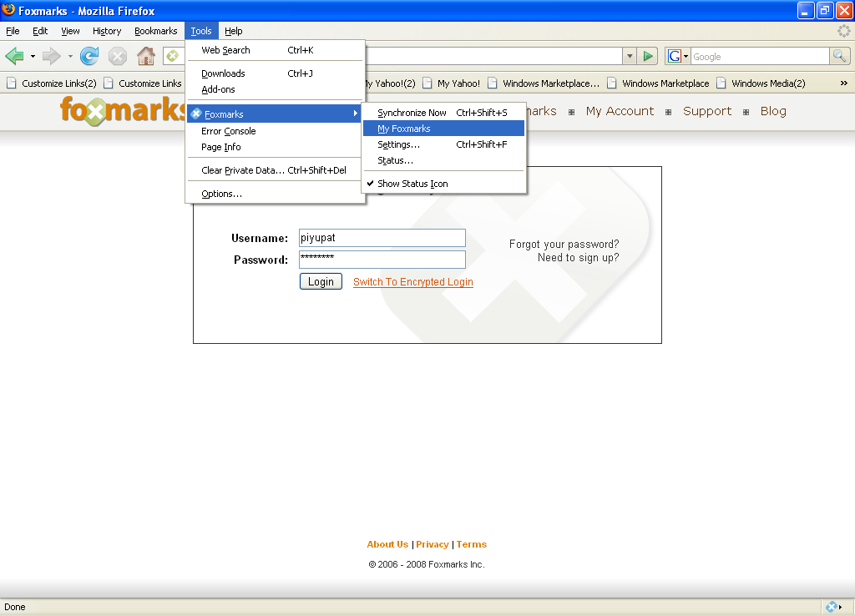Open the My Yahoo! bookmark

click(452, 83)
